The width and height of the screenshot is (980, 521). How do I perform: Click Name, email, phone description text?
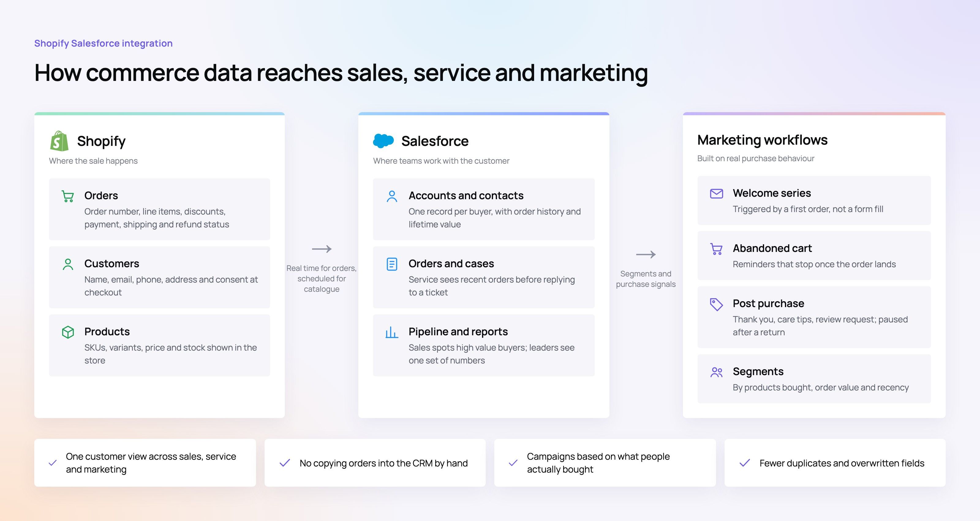(171, 286)
